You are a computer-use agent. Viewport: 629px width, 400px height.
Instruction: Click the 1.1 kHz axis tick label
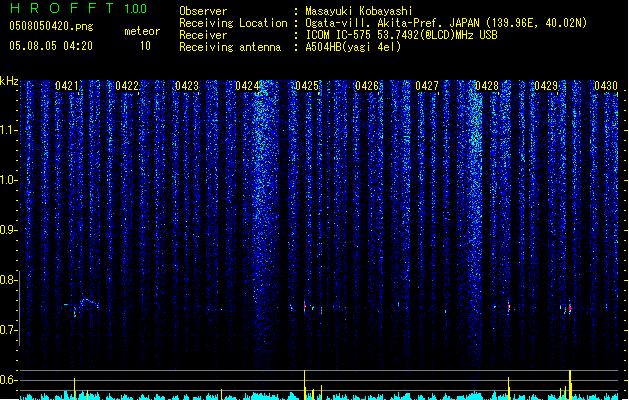tap(7, 130)
